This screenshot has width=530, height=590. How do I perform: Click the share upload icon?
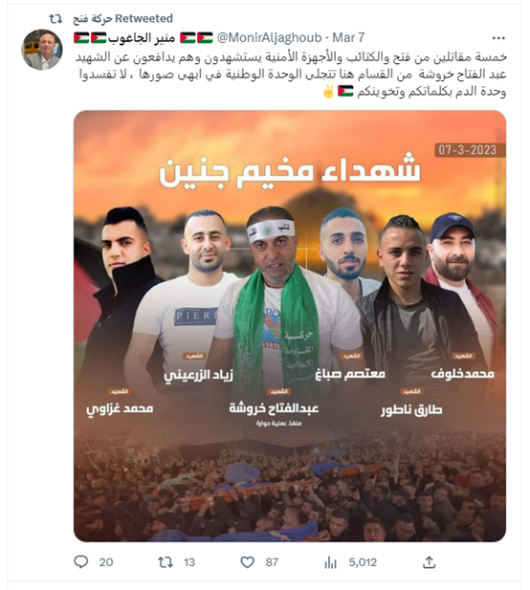coord(429,562)
